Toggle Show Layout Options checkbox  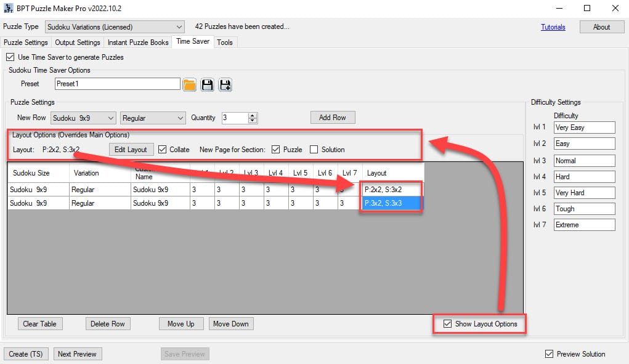point(448,324)
